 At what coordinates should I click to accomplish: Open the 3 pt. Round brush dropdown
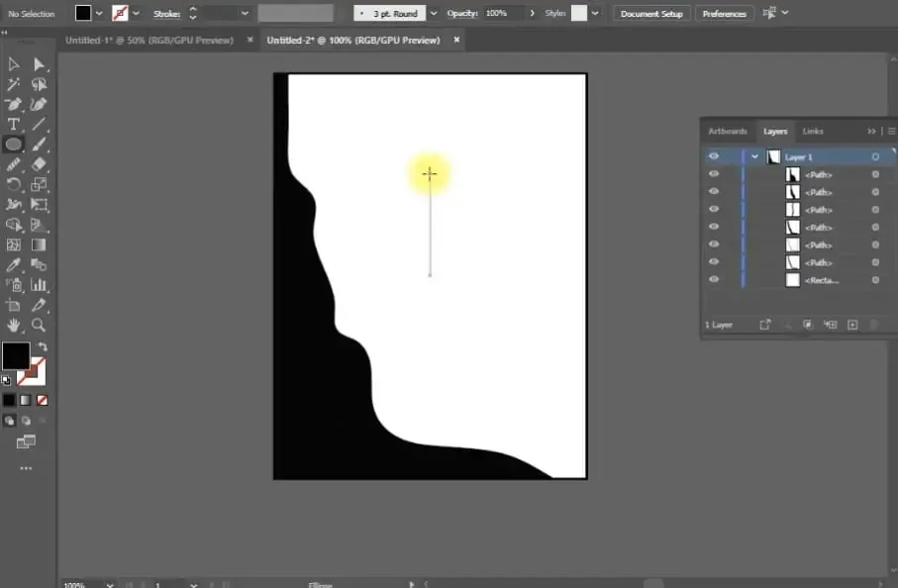(434, 14)
